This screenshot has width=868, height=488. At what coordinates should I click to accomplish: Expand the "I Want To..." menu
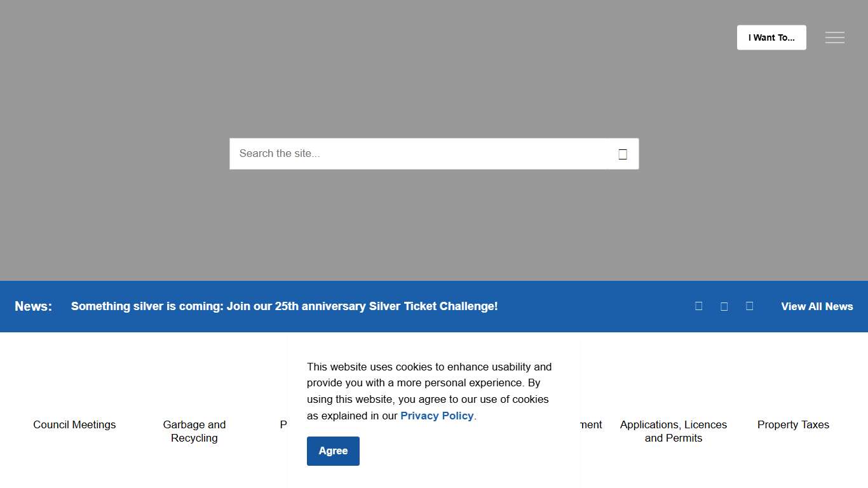click(x=771, y=37)
